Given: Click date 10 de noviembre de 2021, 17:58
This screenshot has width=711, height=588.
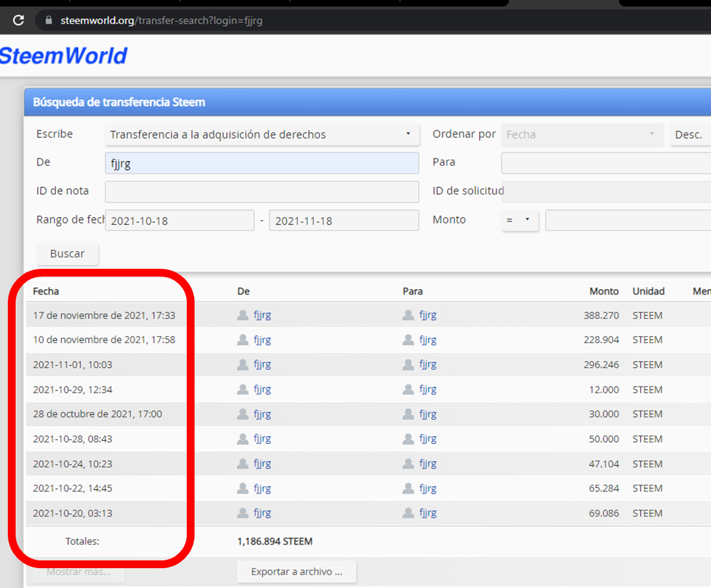Looking at the screenshot, I should 104,340.
